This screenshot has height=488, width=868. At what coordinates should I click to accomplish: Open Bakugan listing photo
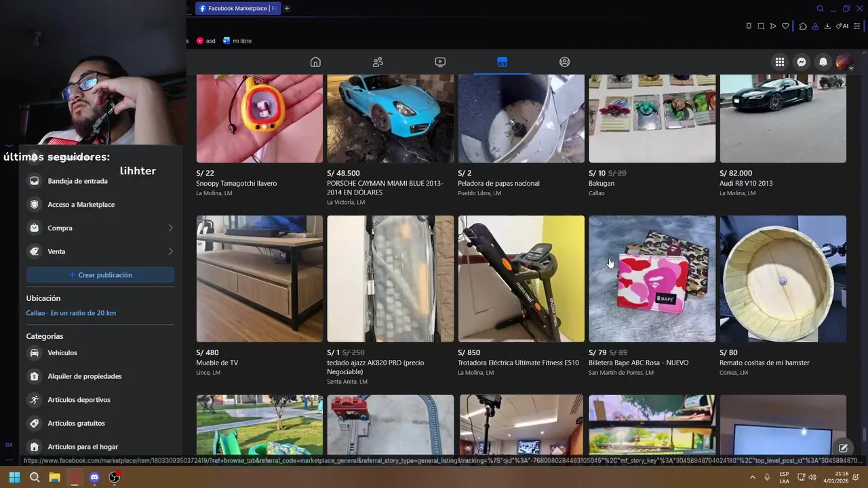click(652, 119)
